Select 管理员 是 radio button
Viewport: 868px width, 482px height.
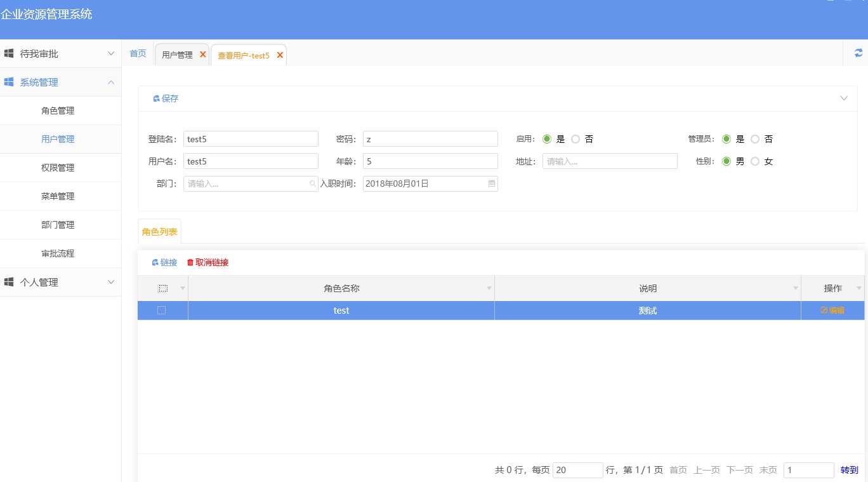(x=727, y=139)
